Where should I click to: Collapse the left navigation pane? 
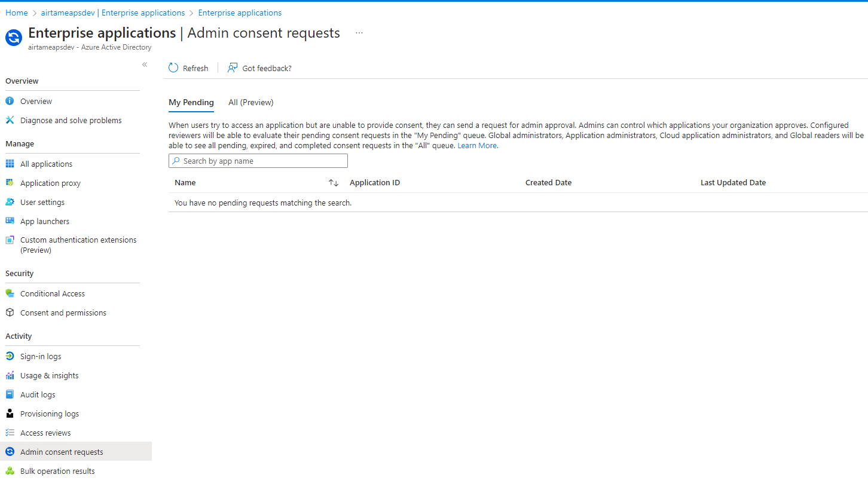point(144,64)
